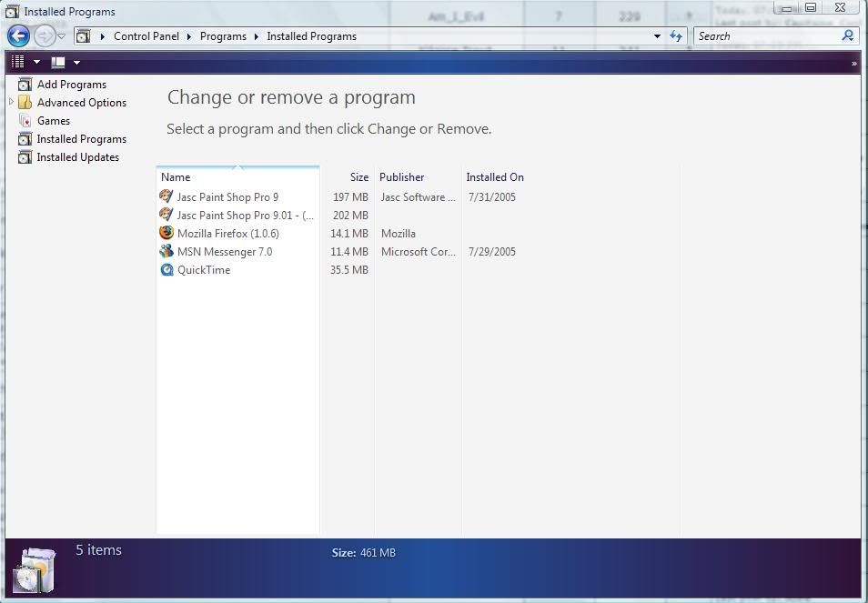Image resolution: width=868 pixels, height=603 pixels.
Task: Expand the breadcrumb arrow after Programs
Action: (x=257, y=36)
